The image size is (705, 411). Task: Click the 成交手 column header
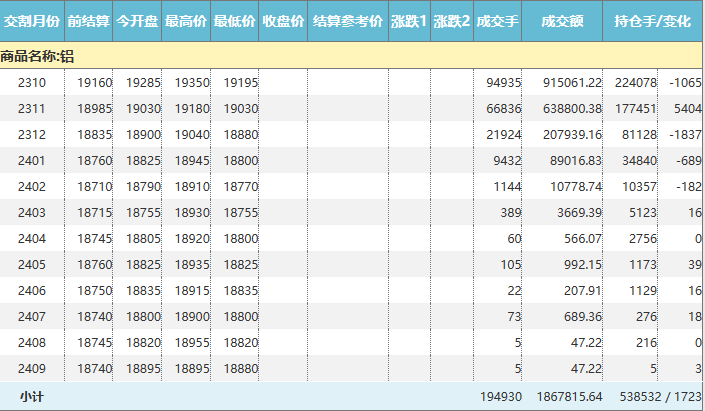point(497,21)
